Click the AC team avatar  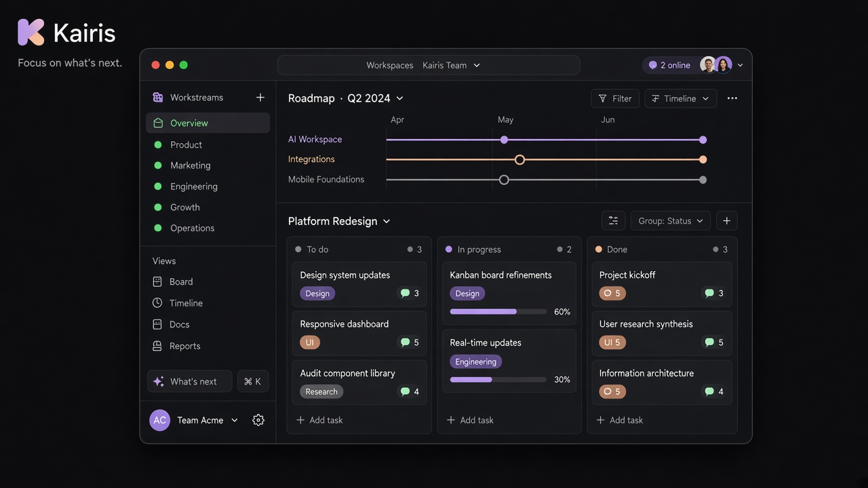pyautogui.click(x=159, y=420)
